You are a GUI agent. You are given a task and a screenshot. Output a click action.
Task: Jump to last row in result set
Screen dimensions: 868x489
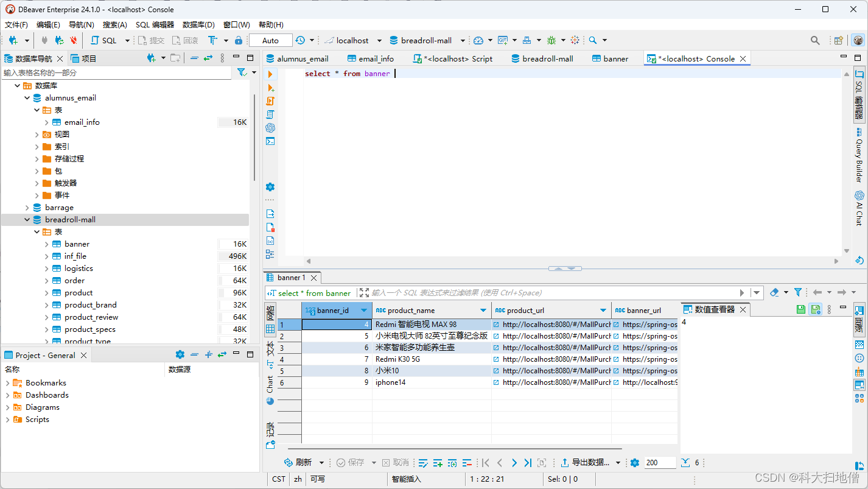point(528,463)
